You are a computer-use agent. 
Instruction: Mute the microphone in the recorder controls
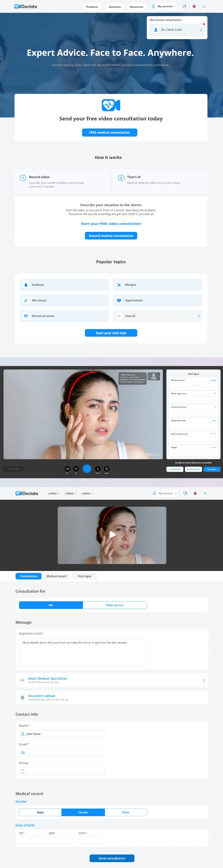tap(98, 469)
